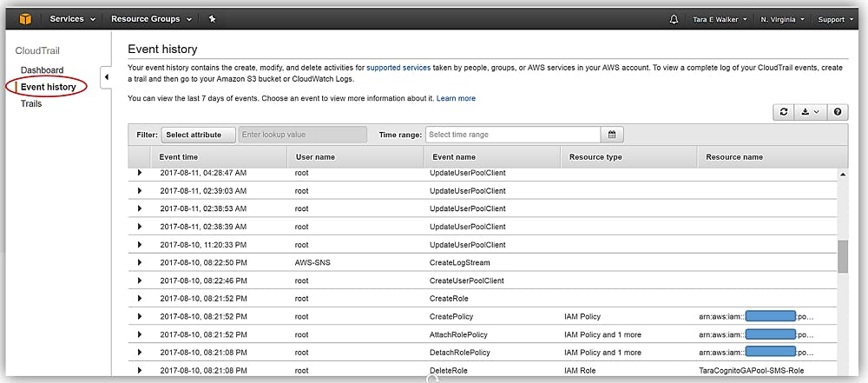Click the download events icon button
The image size is (868, 383).
[811, 112]
